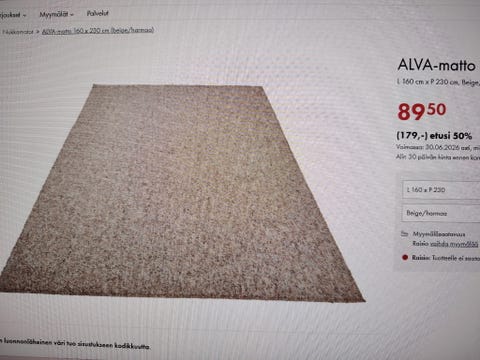Screen dimensions: 480x360
Task: Click the store availability icon
Action: (x=404, y=234)
